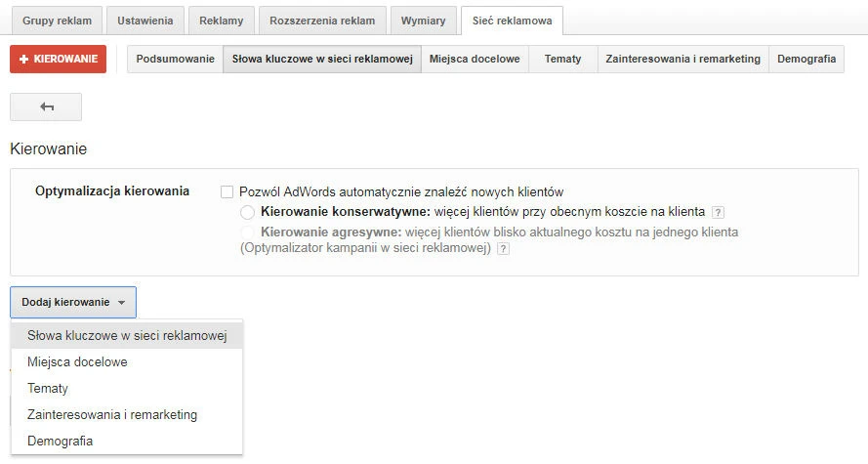This screenshot has height=464, width=868.
Task: Open help icon for Optymalizator kampanii
Action: 503,249
